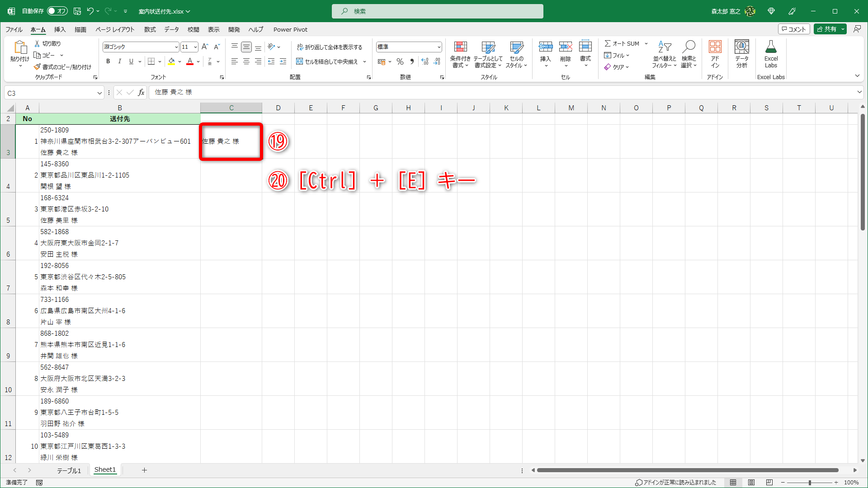Toggle bold formatting in the font group

coord(108,61)
